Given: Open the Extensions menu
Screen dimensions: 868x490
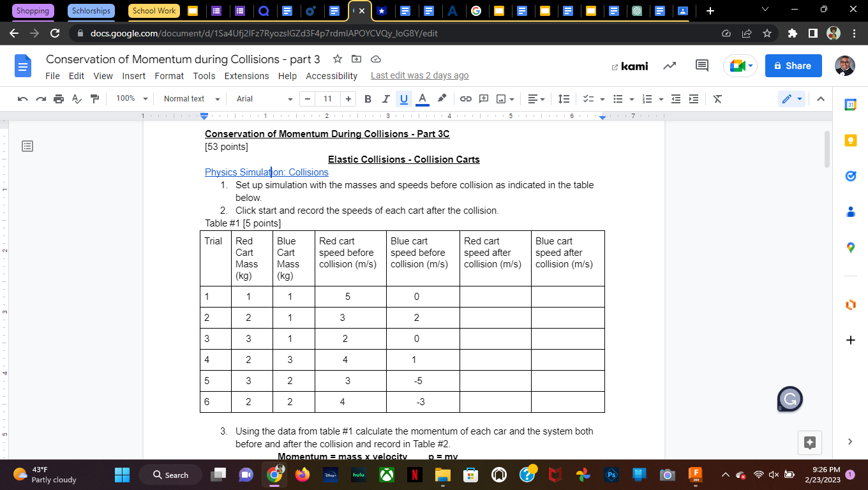Looking at the screenshot, I should point(246,76).
